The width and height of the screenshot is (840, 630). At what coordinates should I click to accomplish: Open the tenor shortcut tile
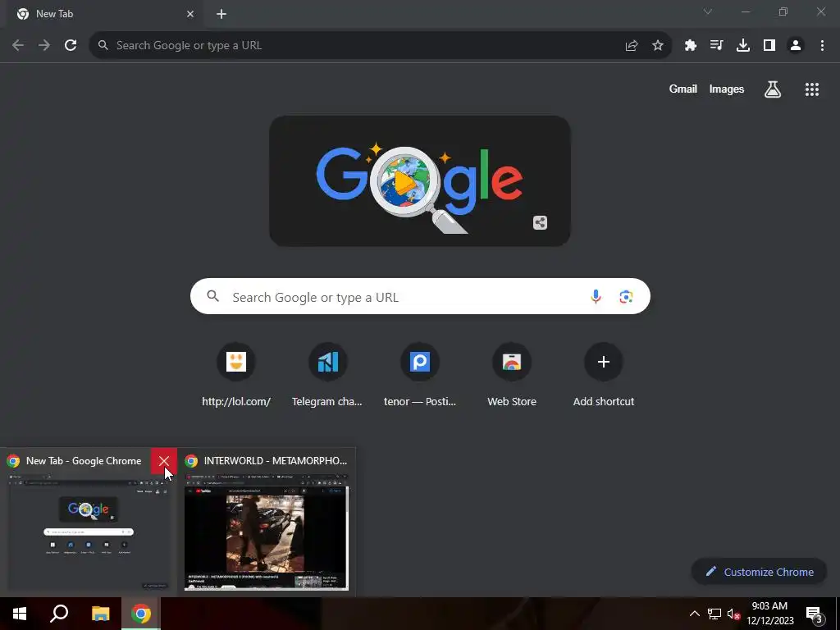(420, 375)
